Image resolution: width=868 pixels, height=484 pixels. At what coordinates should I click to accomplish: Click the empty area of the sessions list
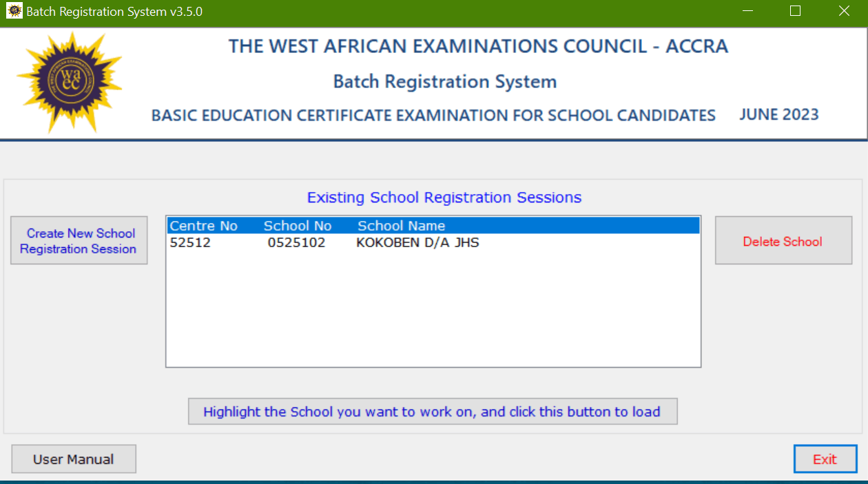click(433, 308)
